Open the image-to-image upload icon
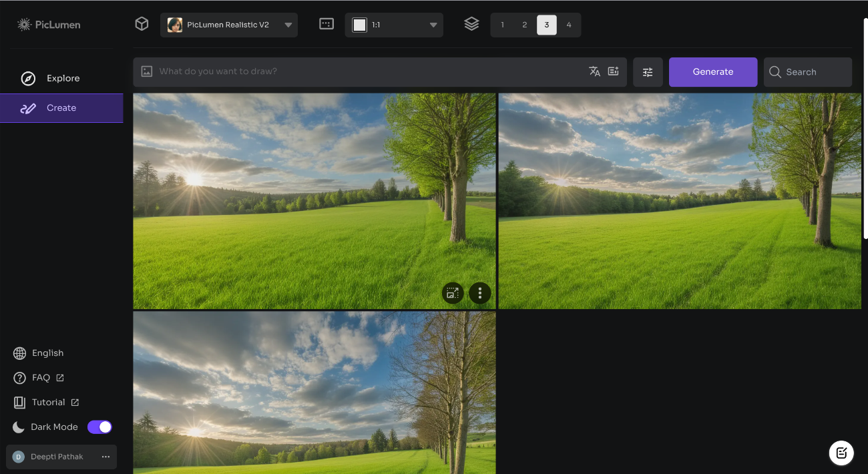This screenshot has height=474, width=868. tap(147, 71)
